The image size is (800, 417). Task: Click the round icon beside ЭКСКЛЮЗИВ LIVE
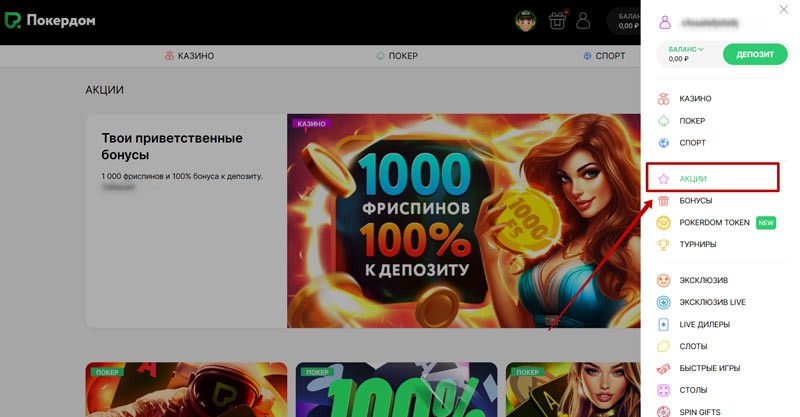(x=663, y=302)
